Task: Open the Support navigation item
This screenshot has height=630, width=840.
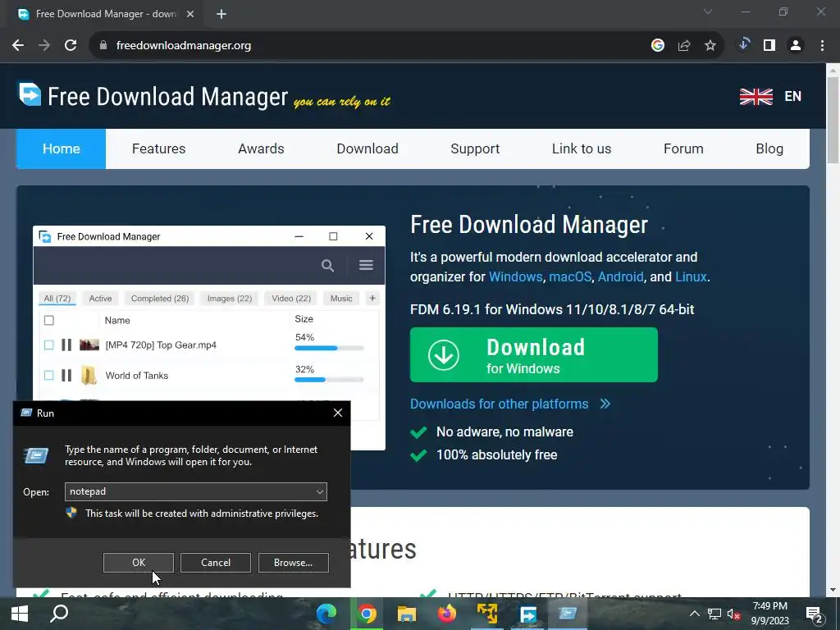Action: tap(475, 149)
